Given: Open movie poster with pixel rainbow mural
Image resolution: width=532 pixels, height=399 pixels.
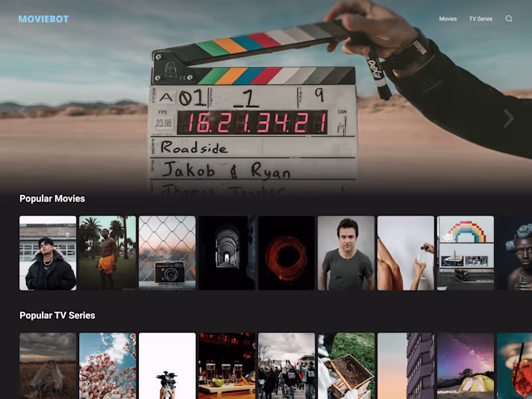Looking at the screenshot, I should [465, 253].
